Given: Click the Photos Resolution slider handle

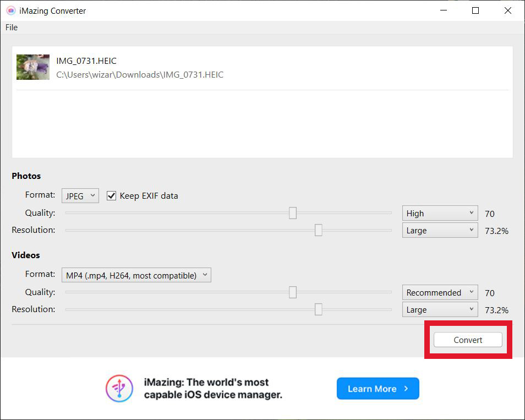Looking at the screenshot, I should point(318,231).
